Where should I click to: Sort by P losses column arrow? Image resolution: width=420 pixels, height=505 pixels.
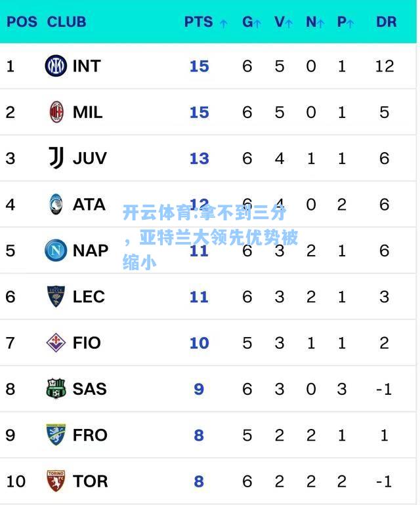coord(350,23)
